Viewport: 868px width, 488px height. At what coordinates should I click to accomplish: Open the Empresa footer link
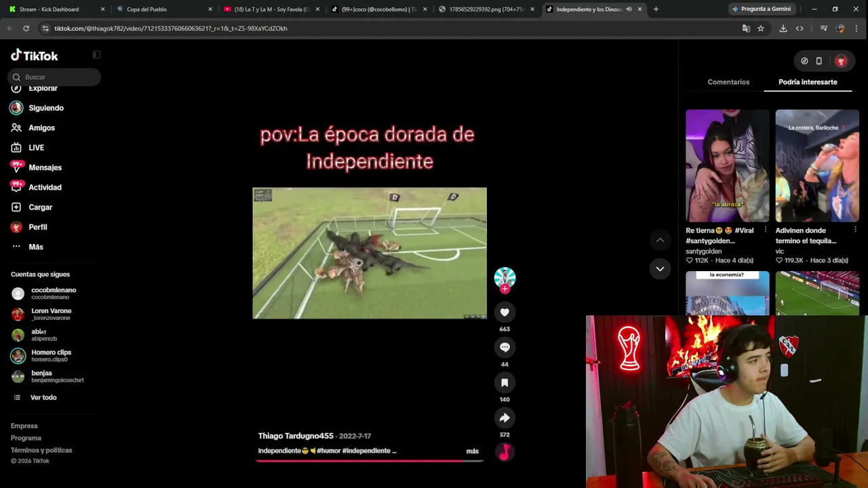point(24,426)
